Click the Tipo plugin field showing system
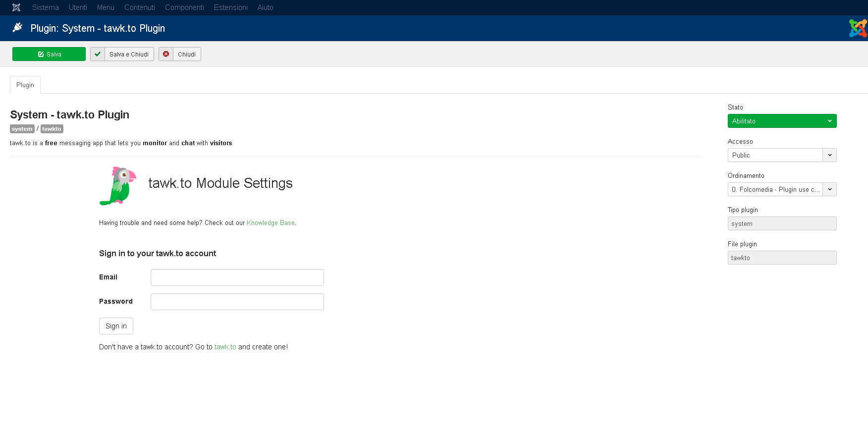868x437 pixels. coord(782,223)
